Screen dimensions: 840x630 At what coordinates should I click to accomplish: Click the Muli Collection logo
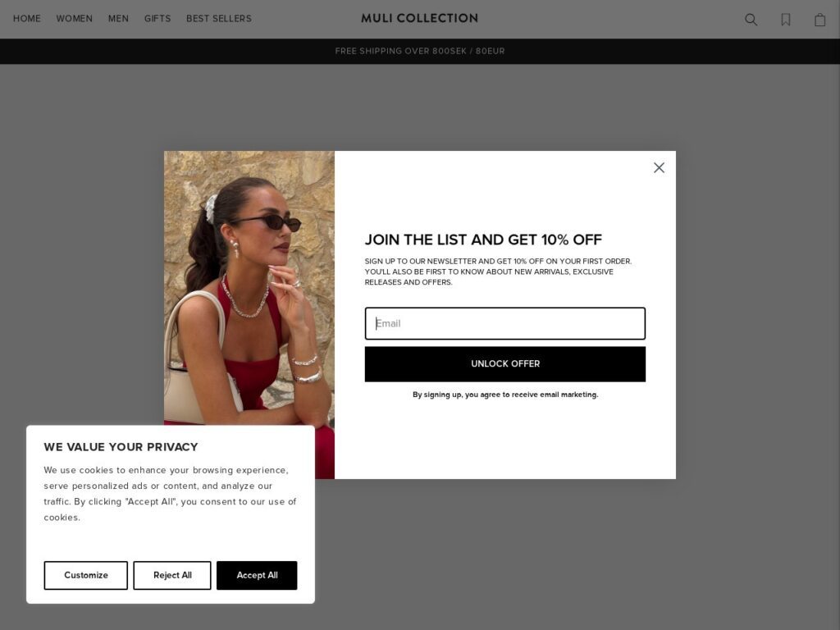point(419,18)
